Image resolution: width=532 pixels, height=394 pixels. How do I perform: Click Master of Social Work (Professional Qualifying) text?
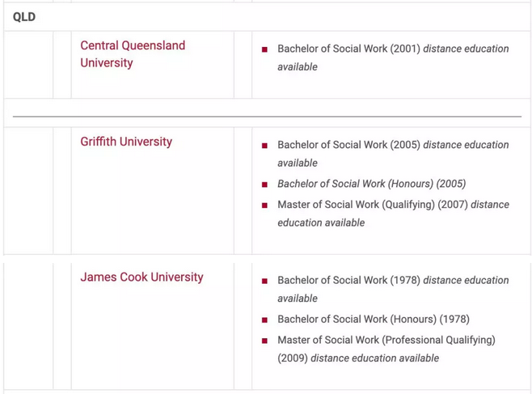[x=386, y=340]
